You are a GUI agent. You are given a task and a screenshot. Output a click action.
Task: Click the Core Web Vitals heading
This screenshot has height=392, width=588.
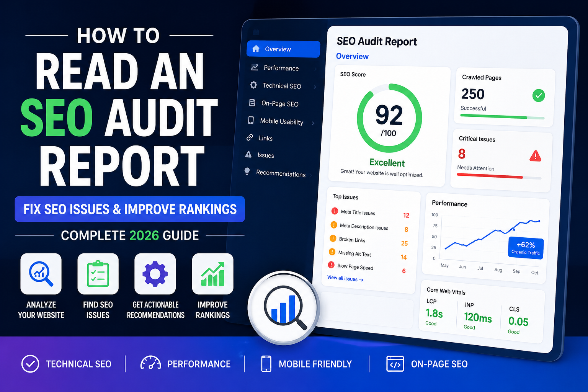point(446,291)
